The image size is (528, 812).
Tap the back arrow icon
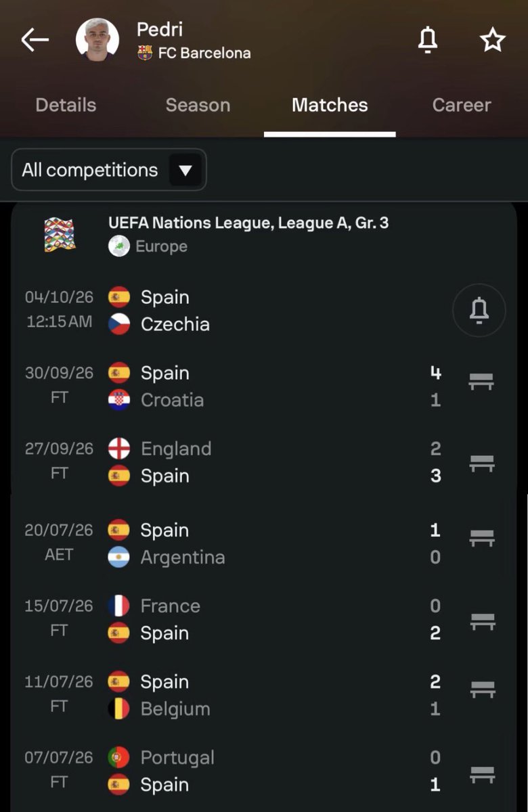coord(35,41)
